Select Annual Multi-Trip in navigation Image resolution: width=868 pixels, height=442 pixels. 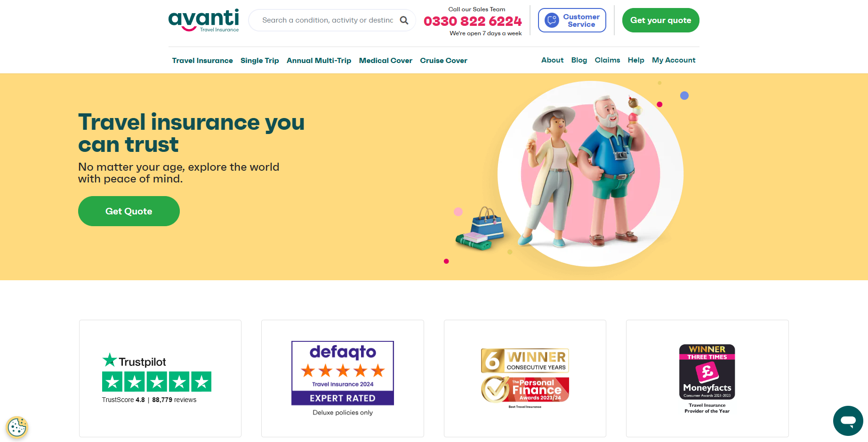coord(319,61)
